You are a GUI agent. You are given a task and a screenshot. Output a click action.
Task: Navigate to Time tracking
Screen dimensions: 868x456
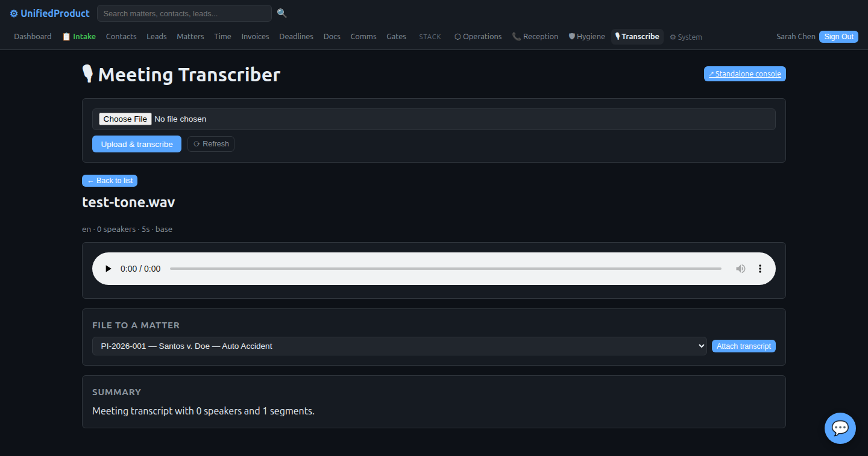click(x=222, y=37)
